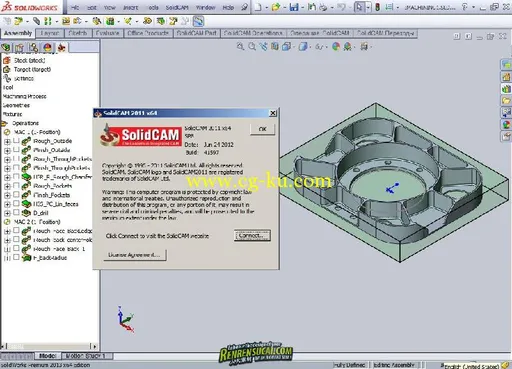Viewport: 512px width, 369px height.
Task: Click the Select cursor tool icon
Action: pos(359,7)
